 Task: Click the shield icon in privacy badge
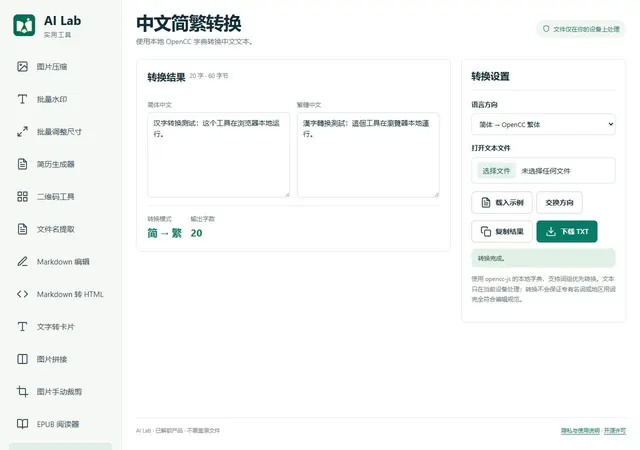point(546,29)
